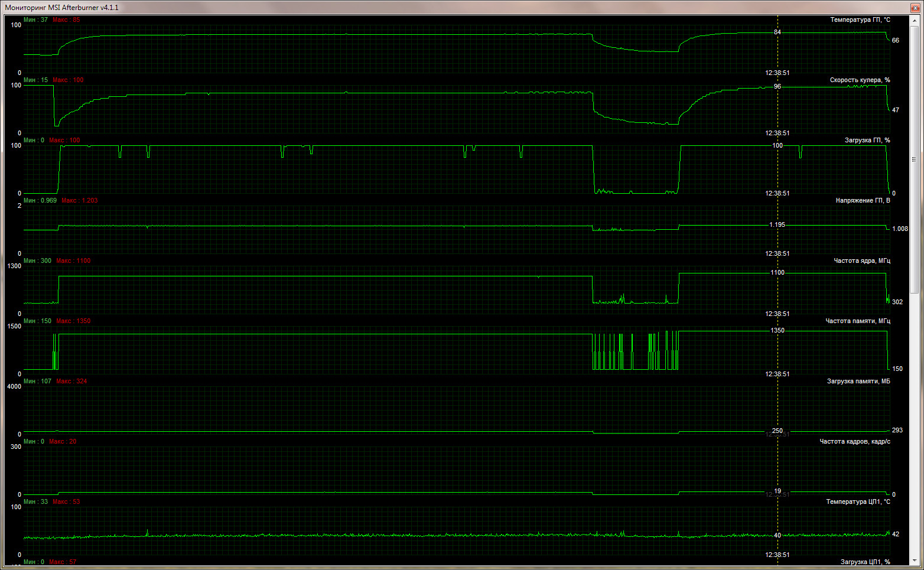Viewport: 924px width, 570px height.
Task: Select marker value '40' on the CPU temperature graph
Action: click(777, 536)
